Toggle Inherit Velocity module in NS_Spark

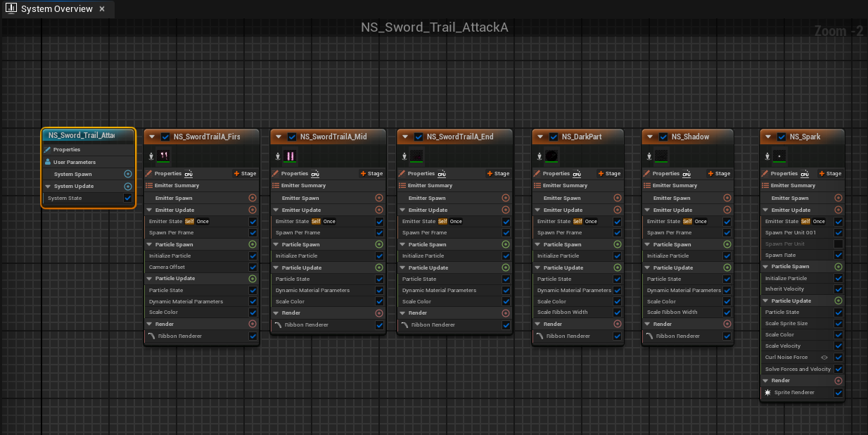(x=838, y=289)
